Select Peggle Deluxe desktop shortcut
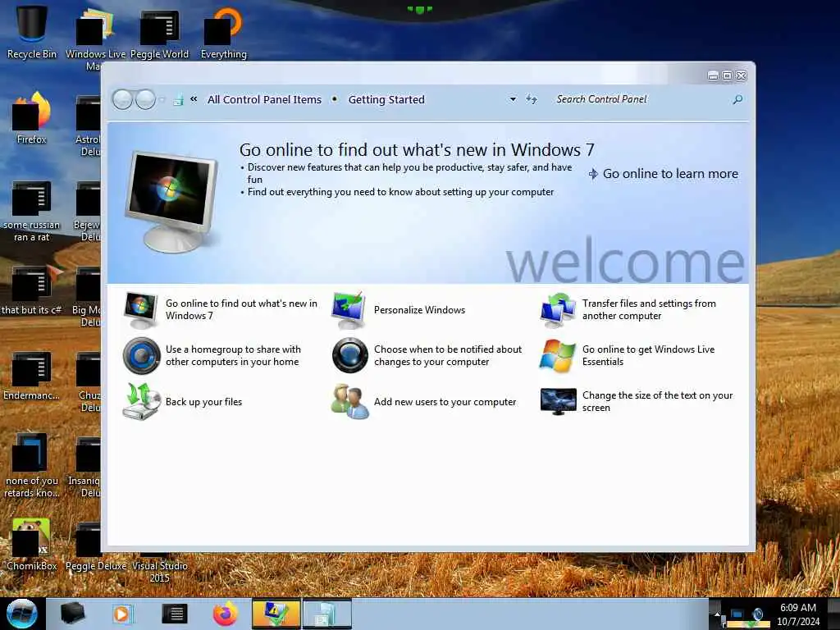This screenshot has width=840, height=630. (96, 546)
